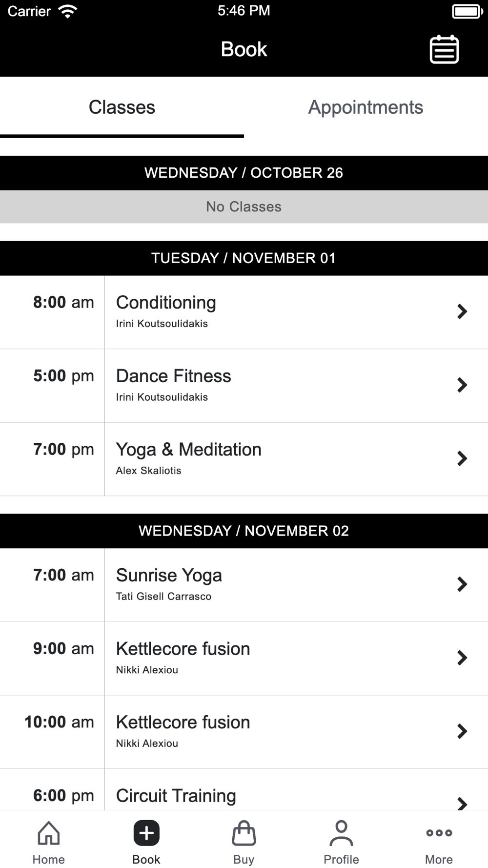This screenshot has width=488, height=868.
Task: Expand Conditioning class chevron arrow
Action: 462,311
